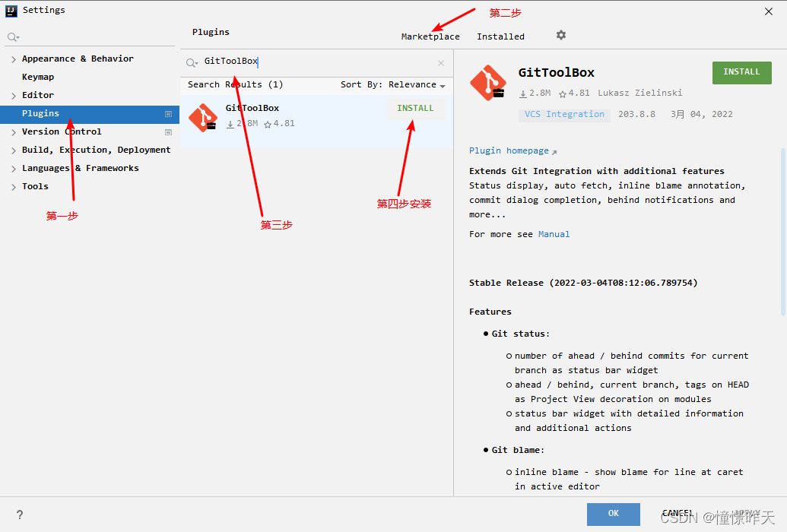787x532 pixels.
Task: Open the plugins gear settings menu
Action: point(561,35)
